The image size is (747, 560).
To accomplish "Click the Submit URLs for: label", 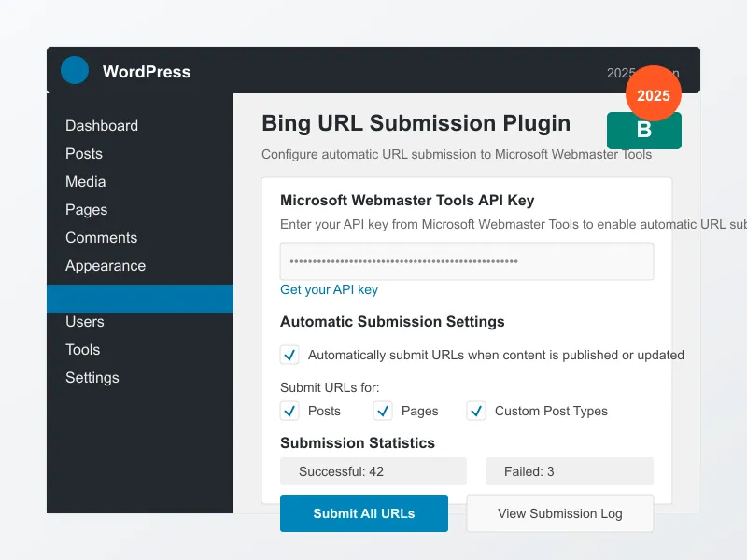I will tap(330, 387).
